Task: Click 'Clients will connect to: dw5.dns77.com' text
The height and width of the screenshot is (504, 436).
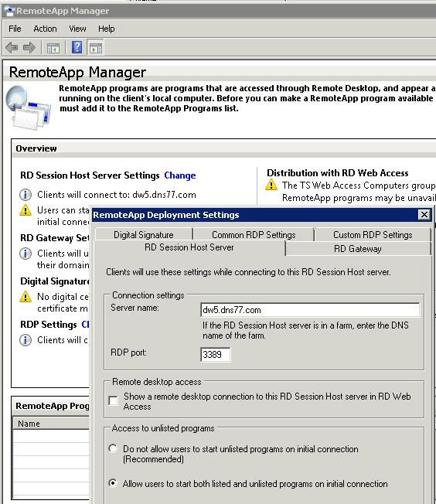Action: [117, 195]
